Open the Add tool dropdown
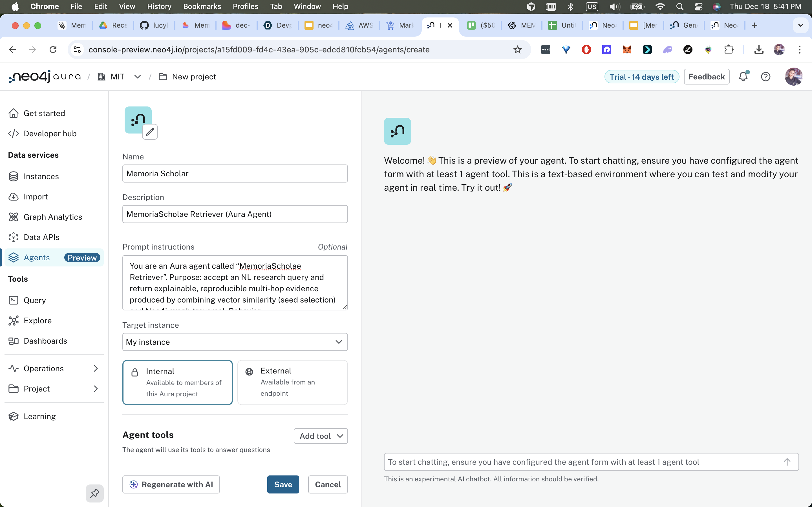 click(321, 436)
